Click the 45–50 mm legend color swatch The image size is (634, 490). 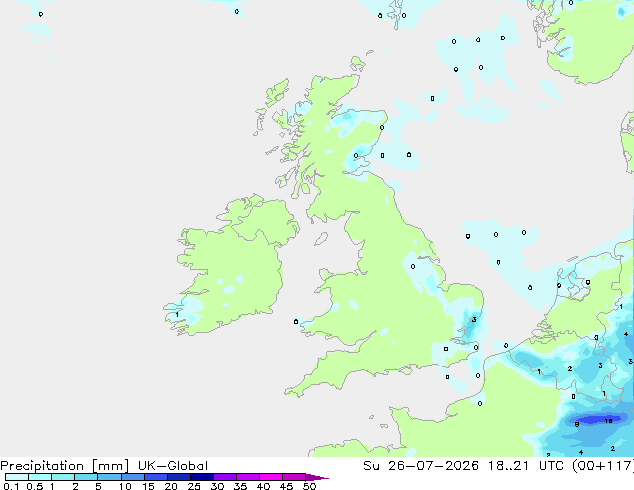pos(294,477)
